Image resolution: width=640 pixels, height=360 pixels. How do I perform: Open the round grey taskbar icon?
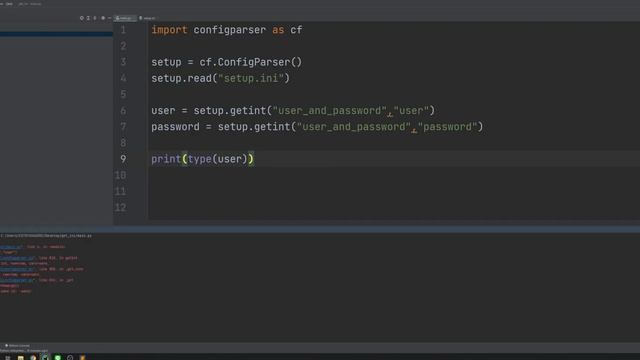tap(70, 358)
